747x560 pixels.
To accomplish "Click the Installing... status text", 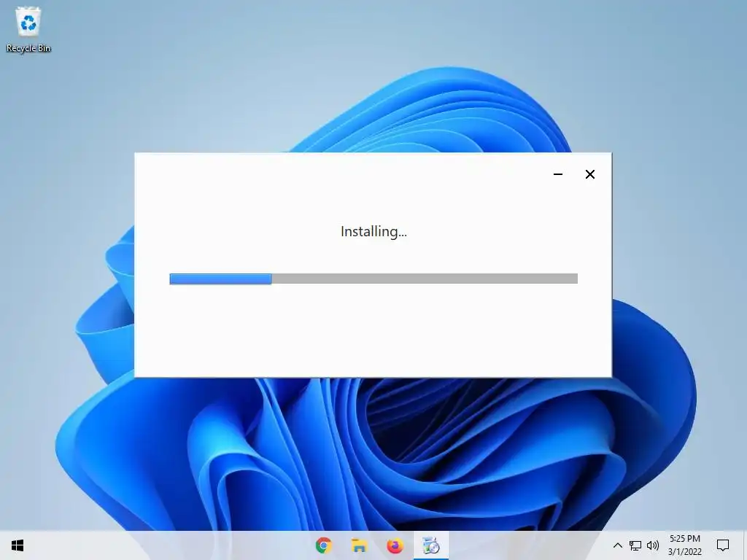I will point(373,232).
